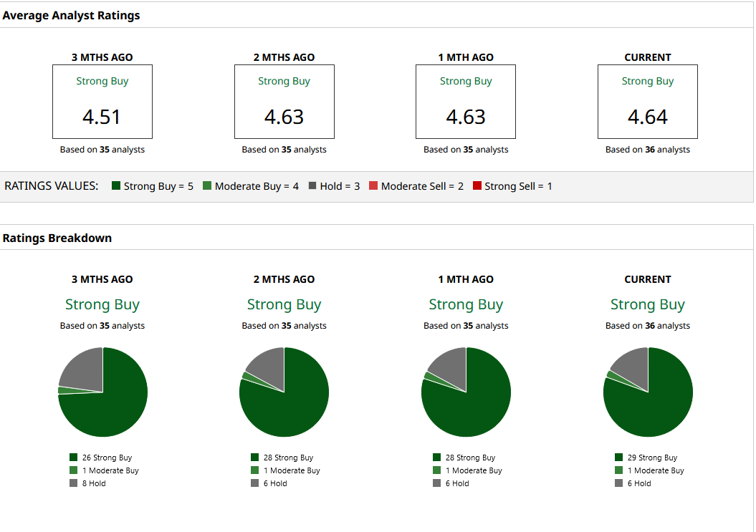Click the Strong Buy = 5 legend swatch
The image size is (756, 532).
[x=115, y=185]
